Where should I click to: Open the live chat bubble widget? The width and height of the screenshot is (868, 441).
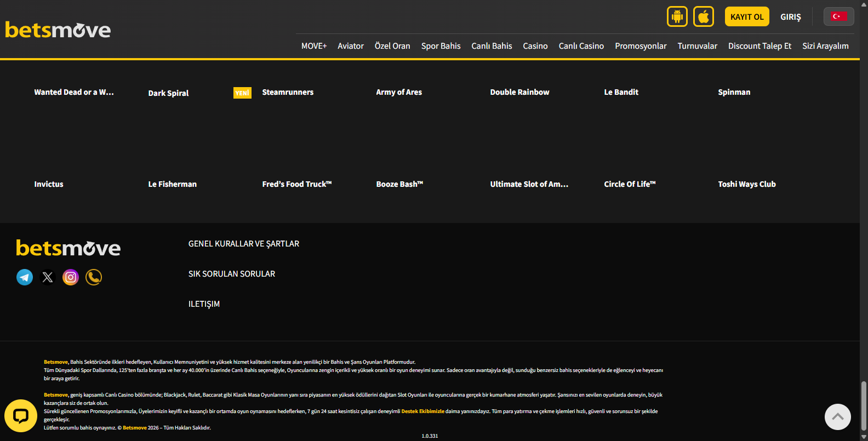click(21, 416)
